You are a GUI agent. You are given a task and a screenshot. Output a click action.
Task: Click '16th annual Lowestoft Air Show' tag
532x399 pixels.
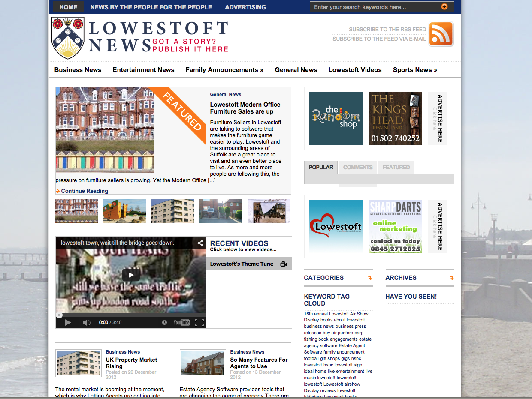pos(336,314)
